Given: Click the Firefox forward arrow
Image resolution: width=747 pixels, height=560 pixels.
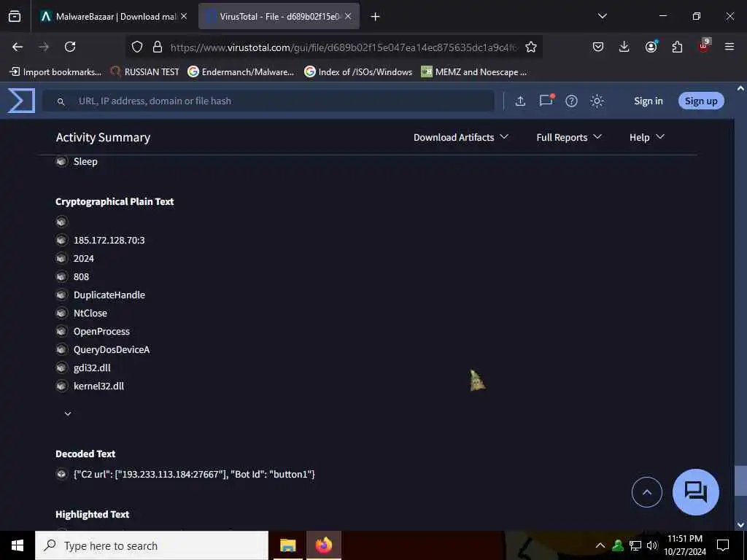Looking at the screenshot, I should click(44, 47).
